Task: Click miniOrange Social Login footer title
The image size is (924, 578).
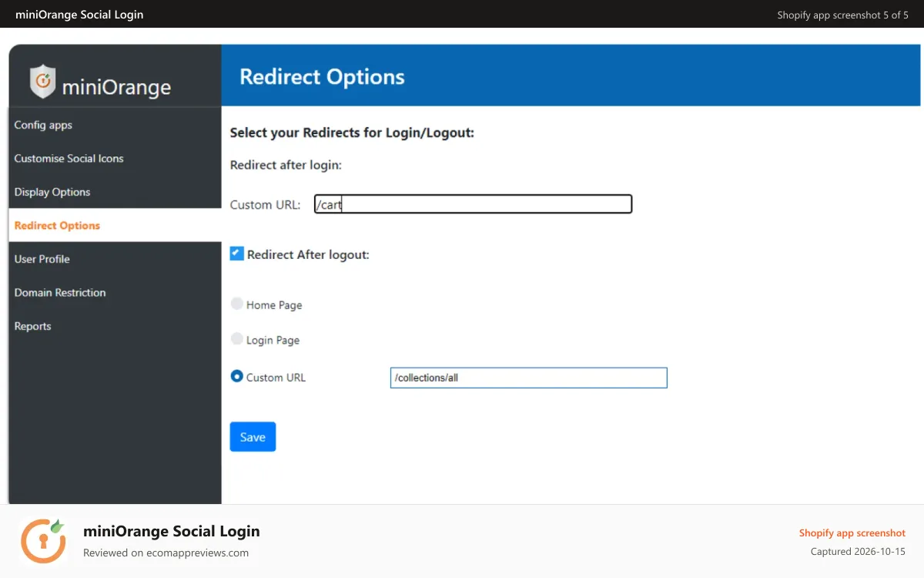Action: pos(172,531)
